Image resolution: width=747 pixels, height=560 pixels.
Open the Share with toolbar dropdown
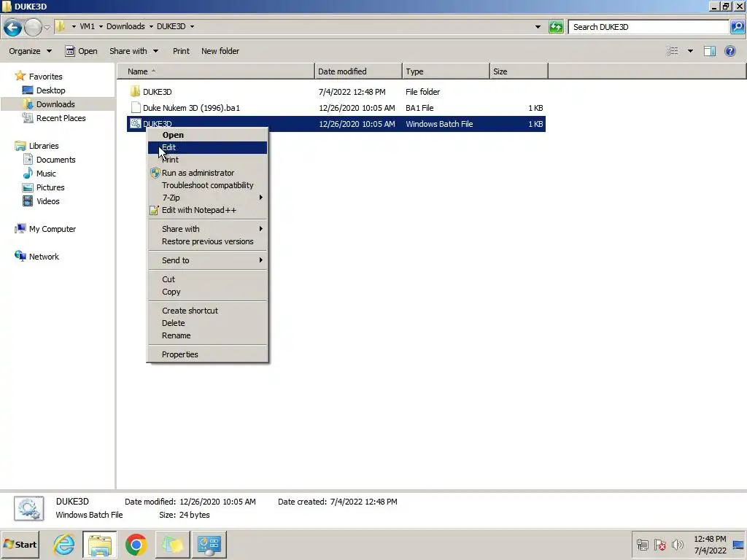coord(133,51)
